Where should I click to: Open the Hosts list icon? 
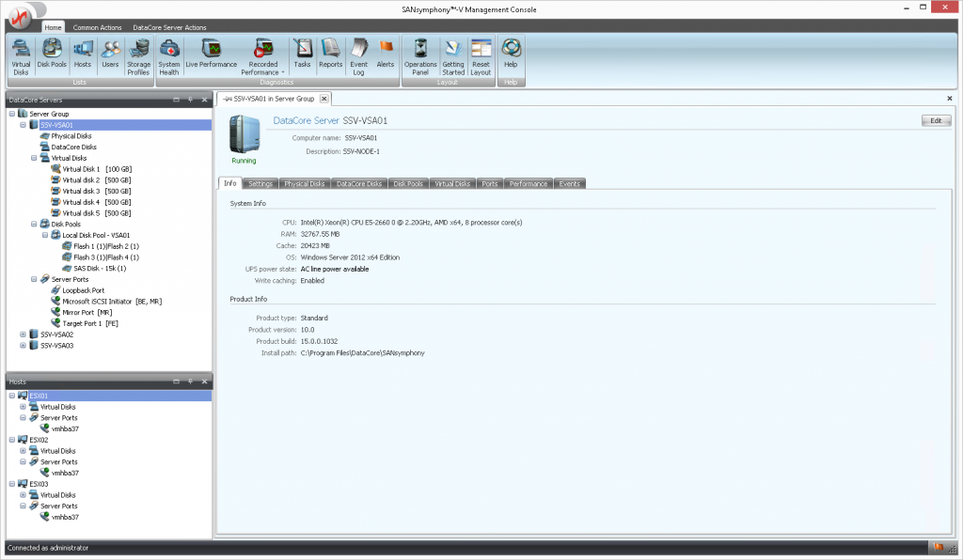83,55
